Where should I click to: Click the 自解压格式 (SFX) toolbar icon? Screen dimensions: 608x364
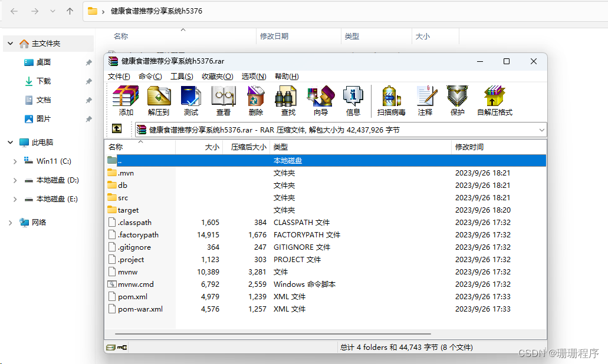[494, 96]
